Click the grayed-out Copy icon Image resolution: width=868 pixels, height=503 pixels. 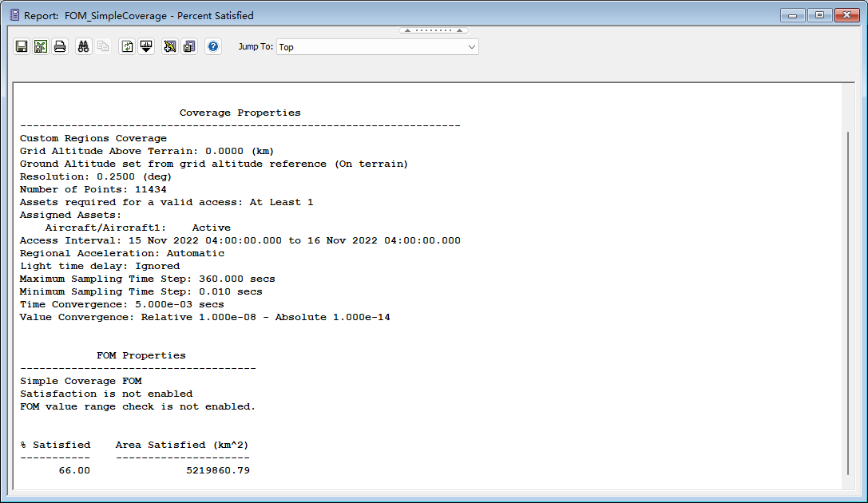(x=102, y=47)
